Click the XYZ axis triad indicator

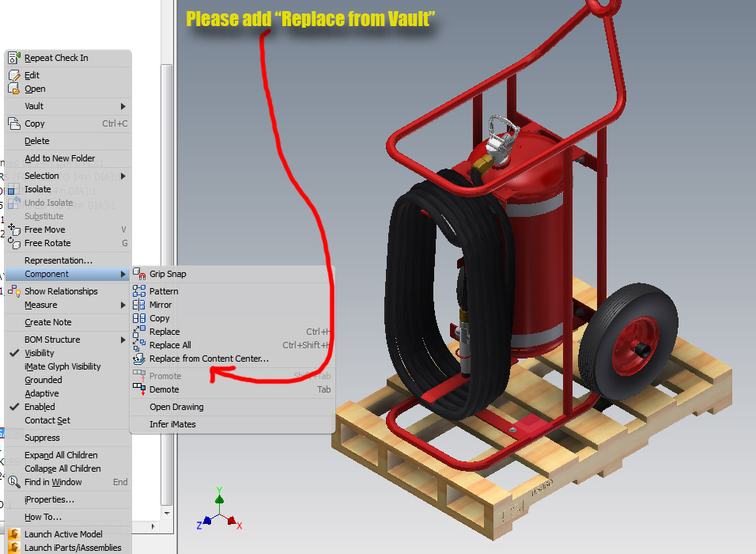[x=219, y=510]
